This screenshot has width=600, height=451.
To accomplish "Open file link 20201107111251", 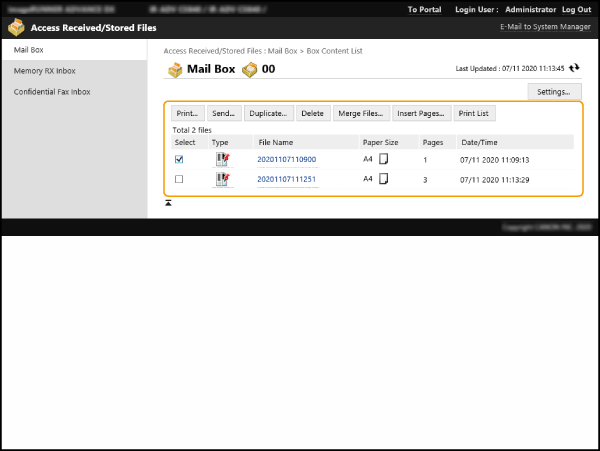I will pyautogui.click(x=286, y=179).
